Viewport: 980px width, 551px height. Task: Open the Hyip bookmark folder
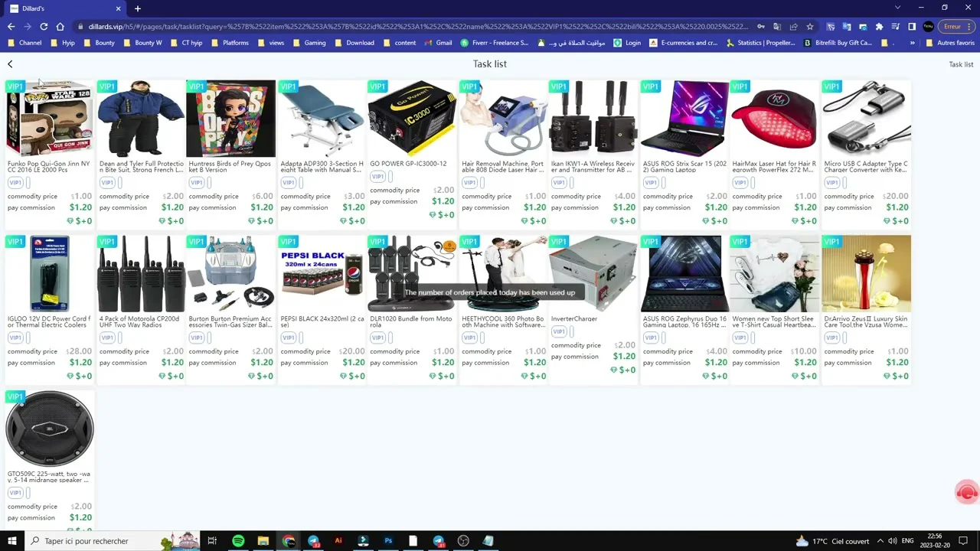click(x=62, y=43)
